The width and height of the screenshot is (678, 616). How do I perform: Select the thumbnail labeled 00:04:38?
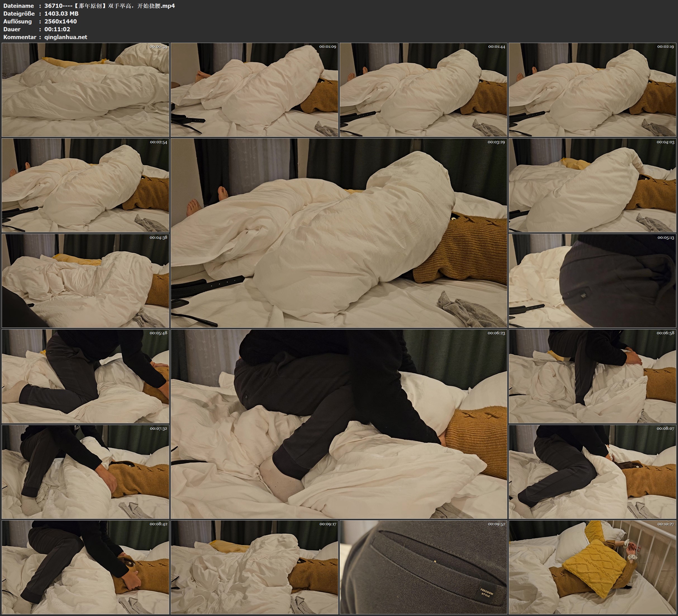pyautogui.click(x=85, y=281)
